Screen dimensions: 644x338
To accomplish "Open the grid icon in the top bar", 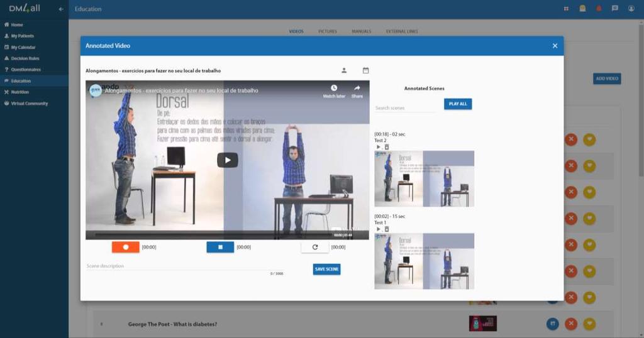I will pyautogui.click(x=566, y=9).
